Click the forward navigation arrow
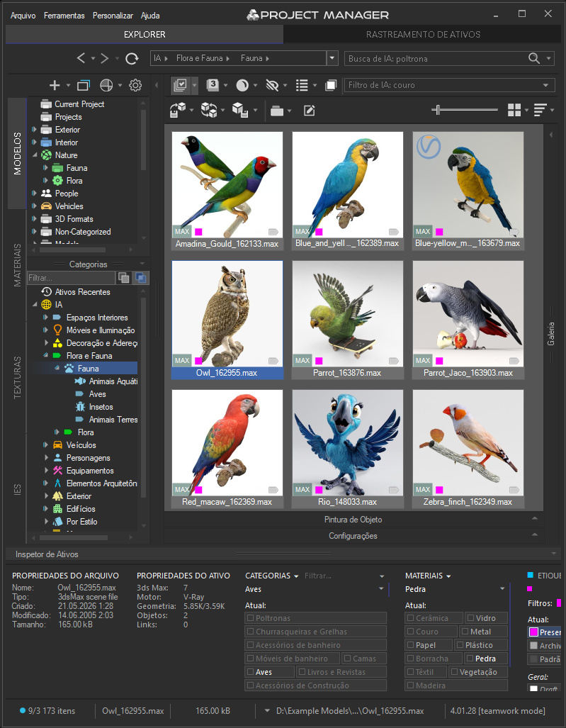 (104, 58)
